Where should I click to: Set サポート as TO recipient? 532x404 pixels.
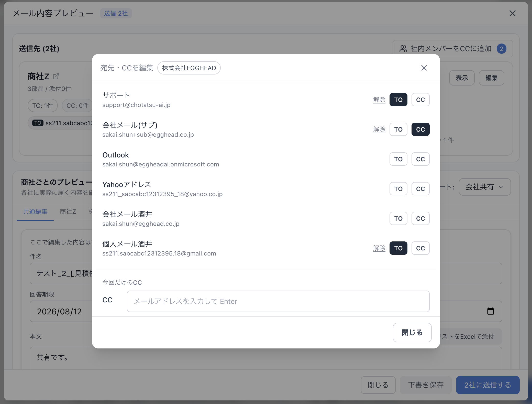tap(398, 100)
